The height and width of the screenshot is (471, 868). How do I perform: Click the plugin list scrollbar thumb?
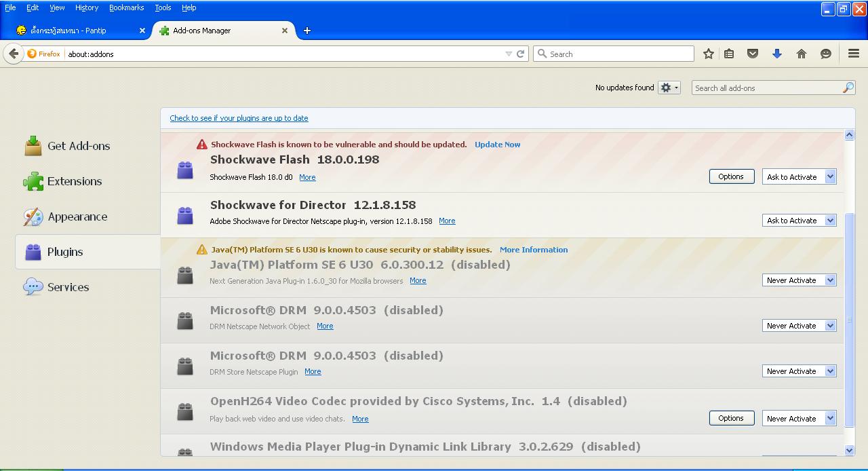(x=850, y=320)
